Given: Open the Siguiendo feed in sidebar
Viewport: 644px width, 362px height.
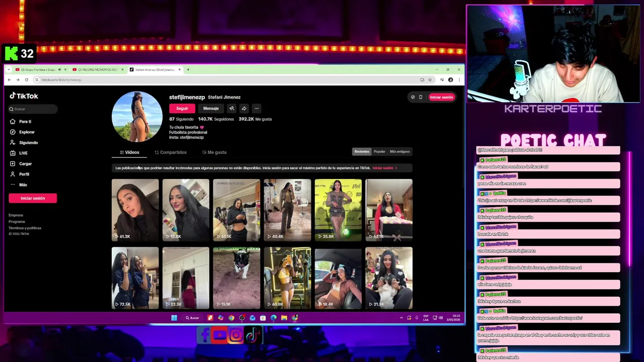Looking at the screenshot, I should [x=24, y=143].
